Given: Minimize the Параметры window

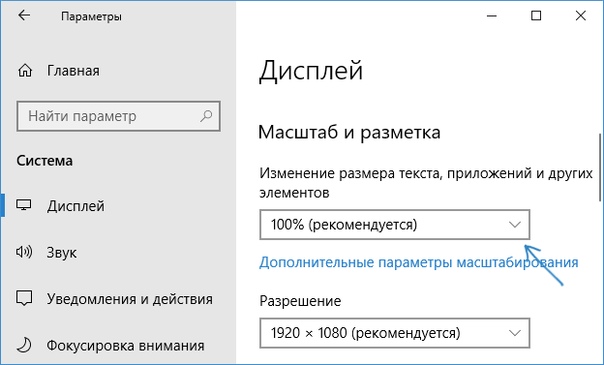Looking at the screenshot, I should pos(492,16).
